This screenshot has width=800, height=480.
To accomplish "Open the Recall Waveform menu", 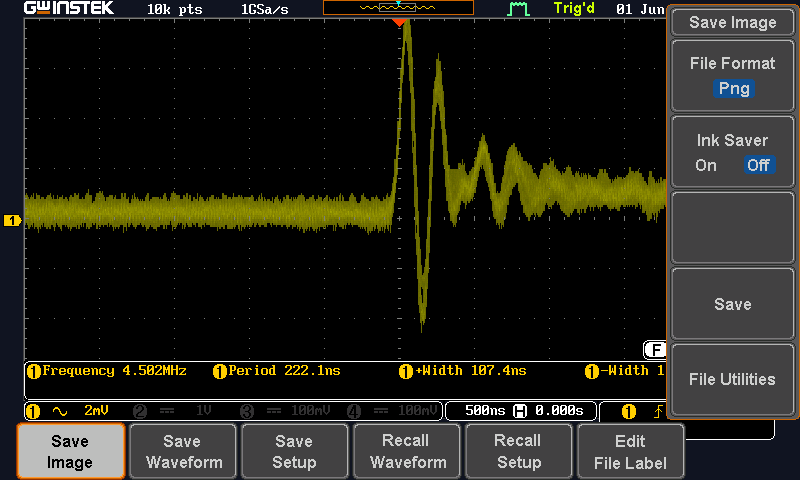I will [407, 451].
